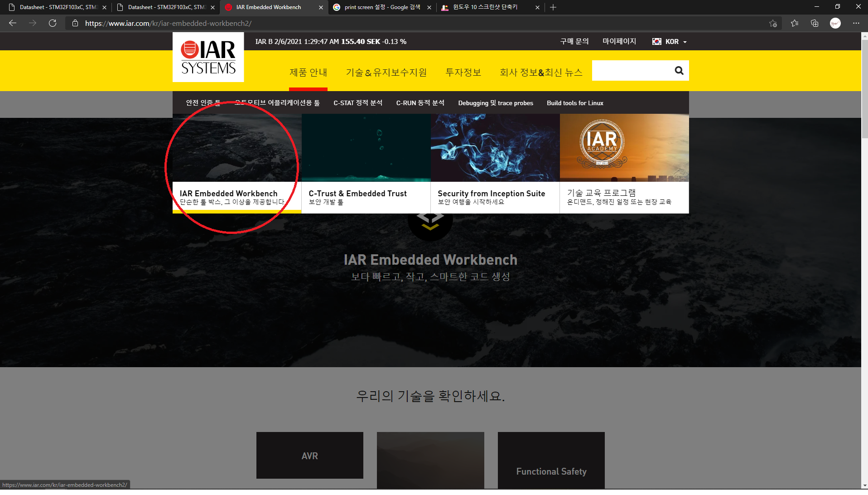Click the IAR B stock ticker text
The image size is (868, 495).
point(331,41)
